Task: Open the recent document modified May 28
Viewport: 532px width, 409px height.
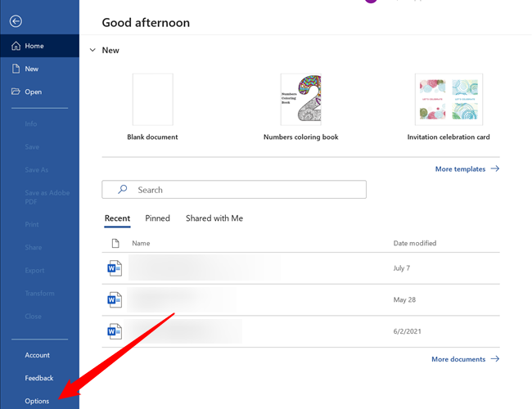Action: point(300,300)
